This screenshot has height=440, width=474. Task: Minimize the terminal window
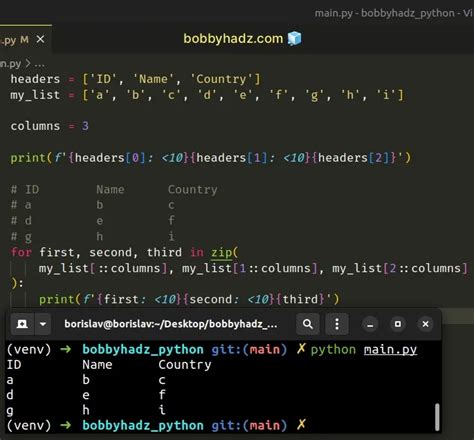pos(370,324)
